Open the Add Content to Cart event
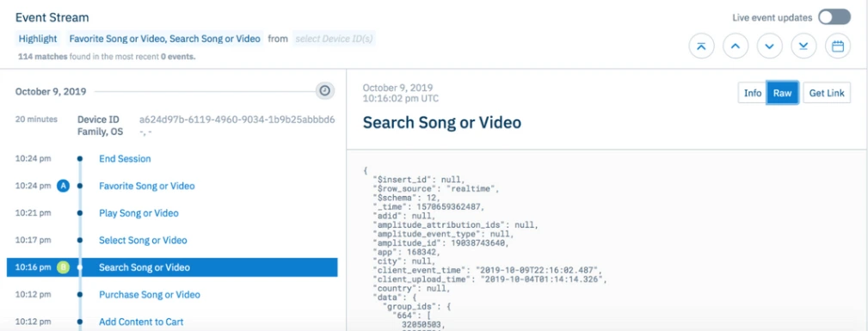868x331 pixels. coord(141,322)
